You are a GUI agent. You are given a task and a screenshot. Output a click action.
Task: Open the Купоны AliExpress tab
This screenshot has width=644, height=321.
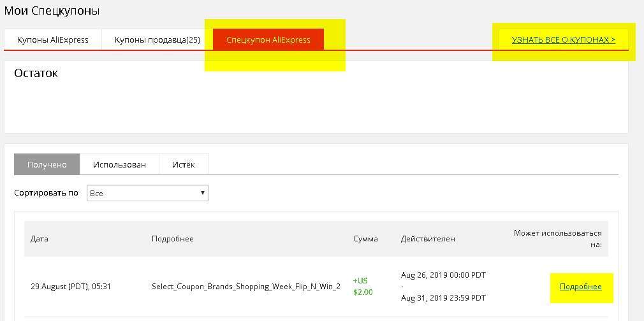[x=52, y=39]
